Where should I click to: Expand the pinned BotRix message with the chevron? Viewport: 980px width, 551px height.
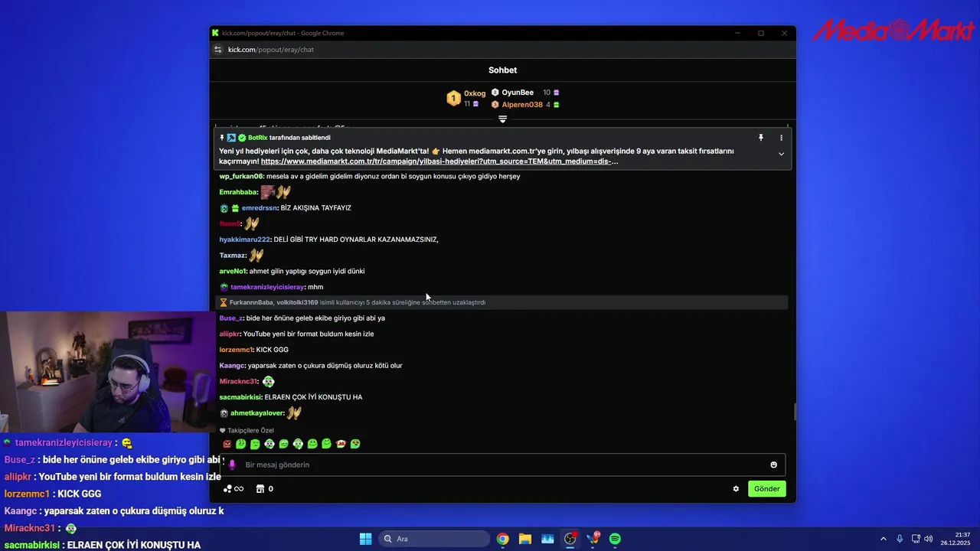click(x=781, y=154)
